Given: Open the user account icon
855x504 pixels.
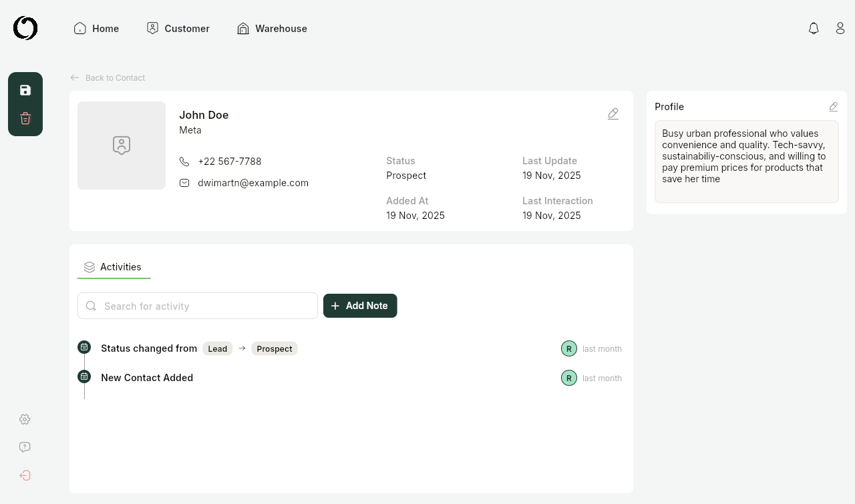Looking at the screenshot, I should tap(840, 29).
